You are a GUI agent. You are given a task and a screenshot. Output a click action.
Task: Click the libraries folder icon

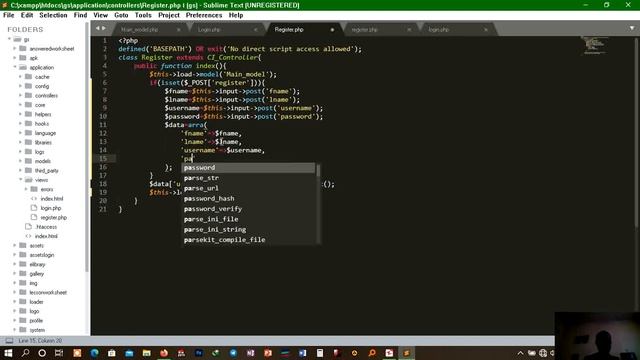(x=28, y=142)
